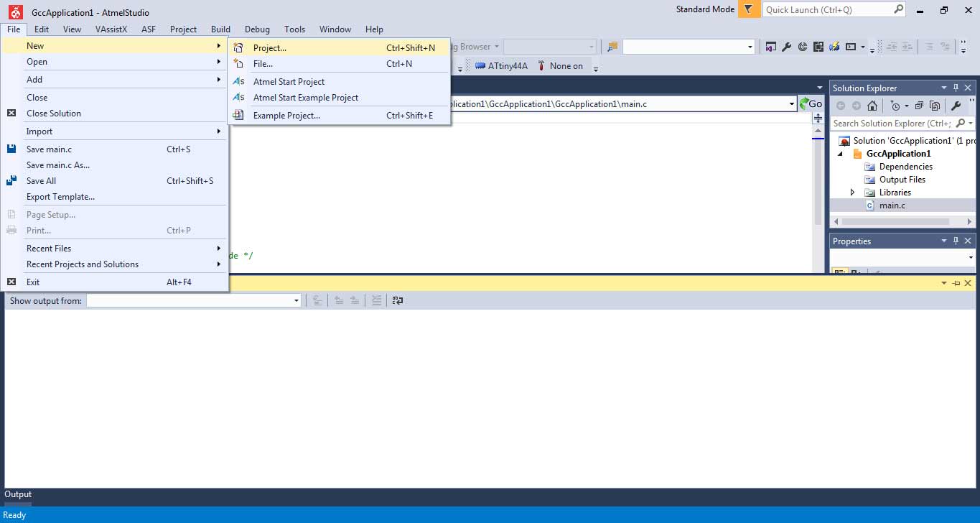980x523 pixels.
Task: Click Save main.c menu entry
Action: point(114,149)
